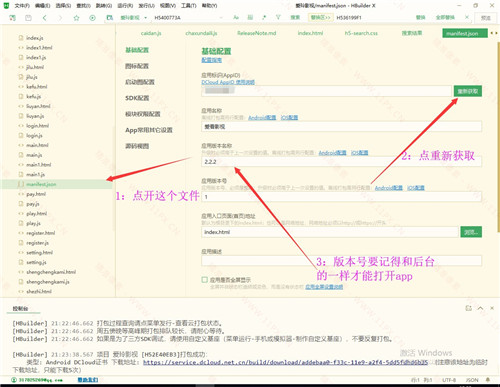Click the notification bell in status bar
Image resolution: width=500 pixels, height=387 pixels.
(x=488, y=380)
